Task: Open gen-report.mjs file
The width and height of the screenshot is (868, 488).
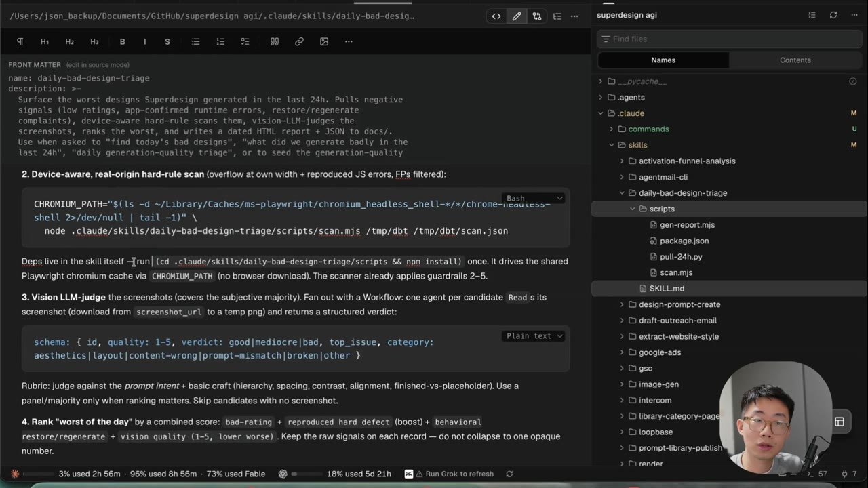Action: [x=687, y=225]
